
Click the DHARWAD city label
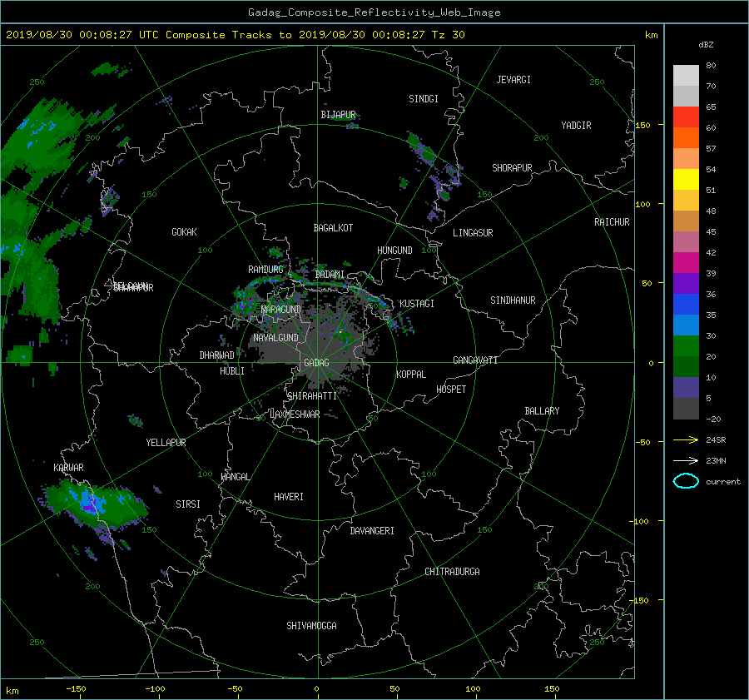tap(216, 355)
